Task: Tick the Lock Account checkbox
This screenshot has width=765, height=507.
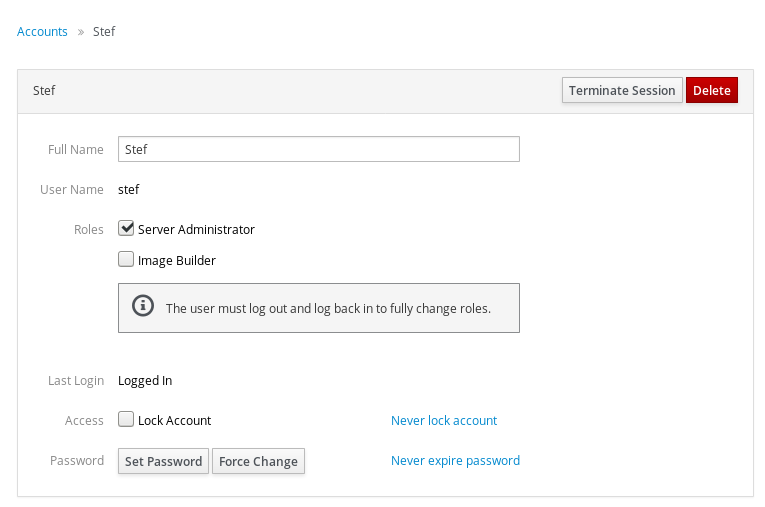Action: tap(126, 420)
